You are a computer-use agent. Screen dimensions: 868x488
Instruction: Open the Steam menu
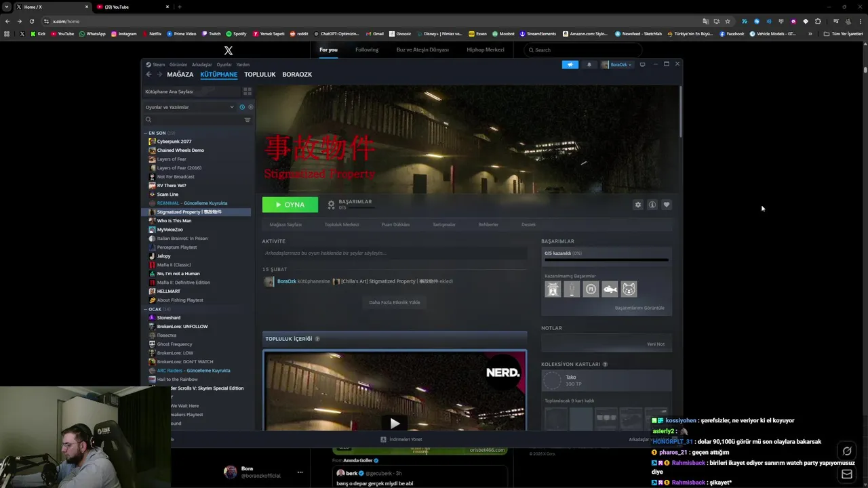point(155,64)
